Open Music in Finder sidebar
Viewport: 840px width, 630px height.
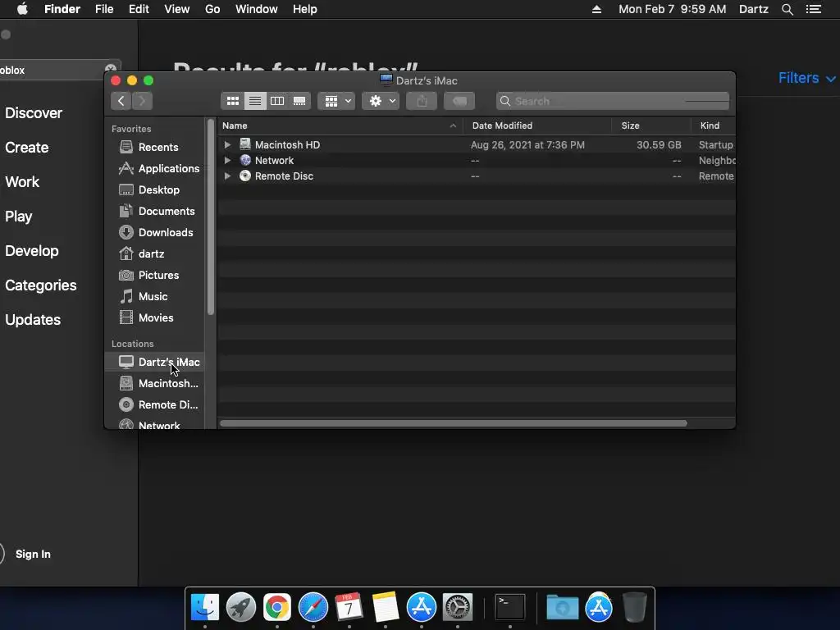point(154,296)
